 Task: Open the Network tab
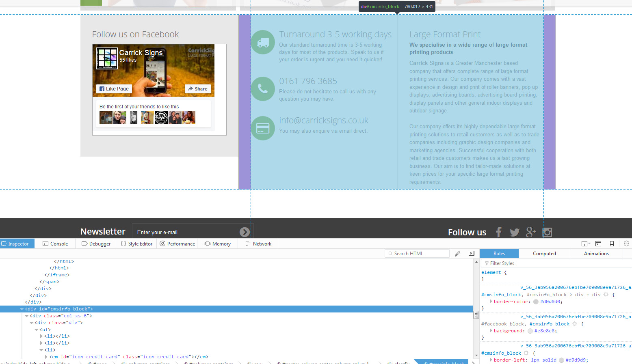point(258,243)
